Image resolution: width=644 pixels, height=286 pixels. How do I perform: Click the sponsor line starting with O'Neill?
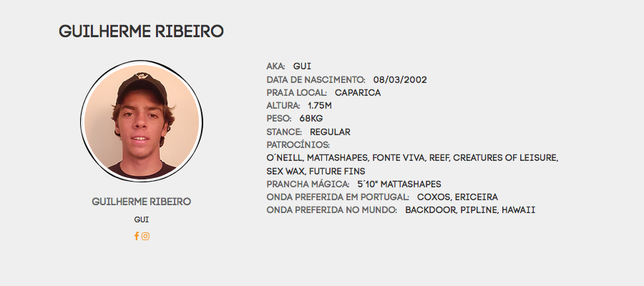point(412,158)
